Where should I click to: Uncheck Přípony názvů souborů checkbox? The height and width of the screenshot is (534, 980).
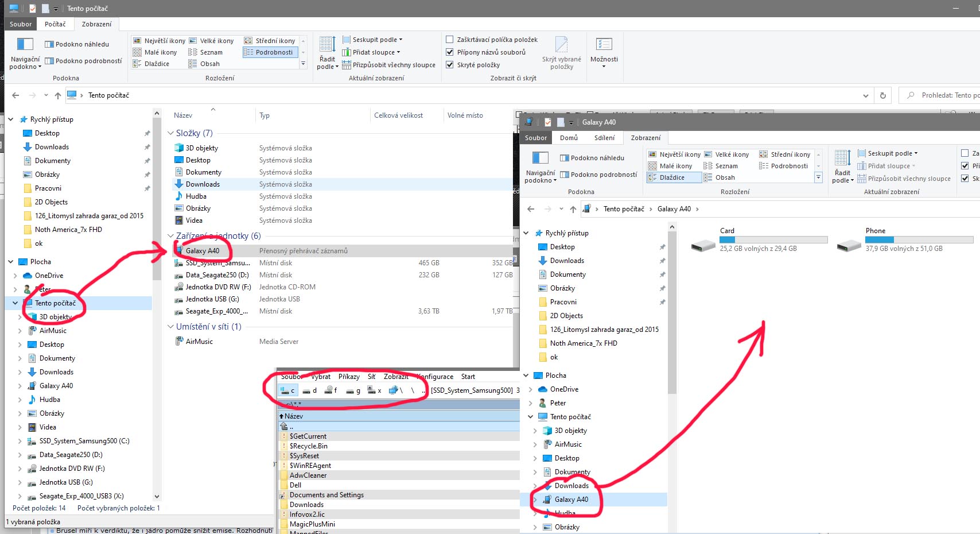coord(450,52)
